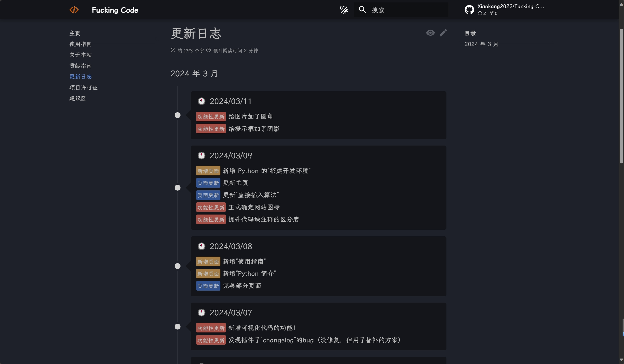Click the stars count on GitHub widget
This screenshot has height=364, width=624.
pos(482,13)
